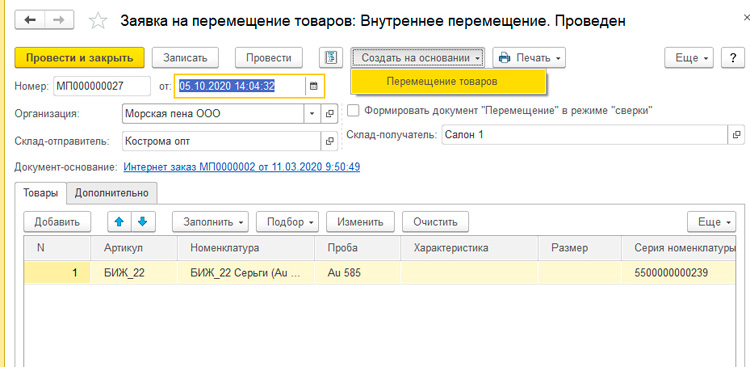Image resolution: width=750 pixels, height=367 pixels.
Task: Click Провести и закрыть button
Action: coord(79,58)
